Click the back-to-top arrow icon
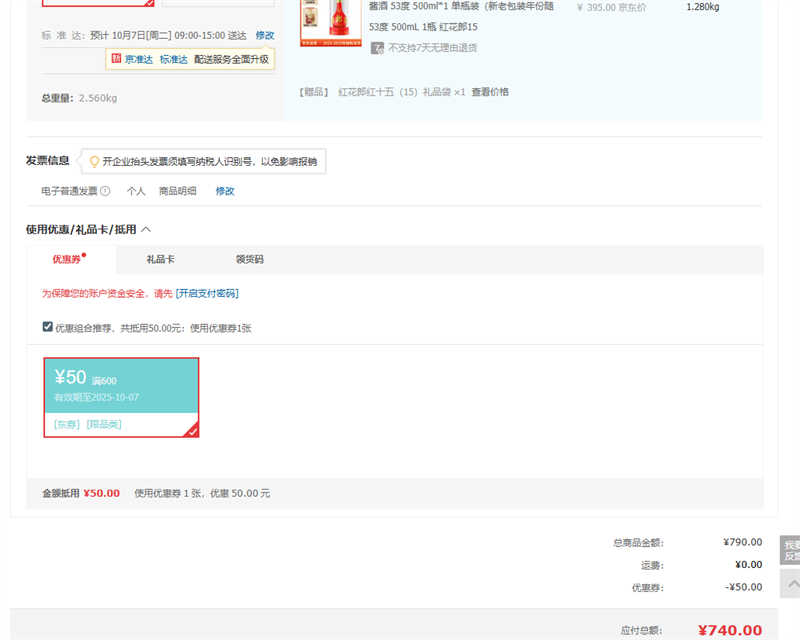 point(790,583)
